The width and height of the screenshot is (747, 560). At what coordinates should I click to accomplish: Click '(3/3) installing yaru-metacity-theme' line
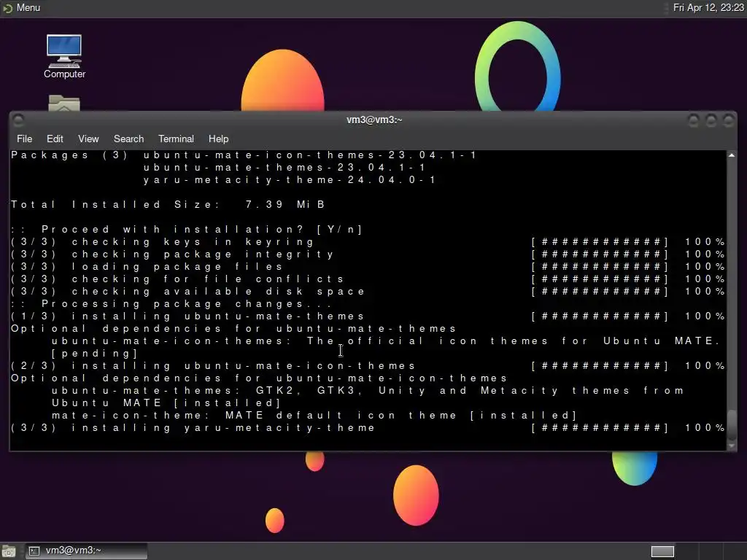coord(193,427)
